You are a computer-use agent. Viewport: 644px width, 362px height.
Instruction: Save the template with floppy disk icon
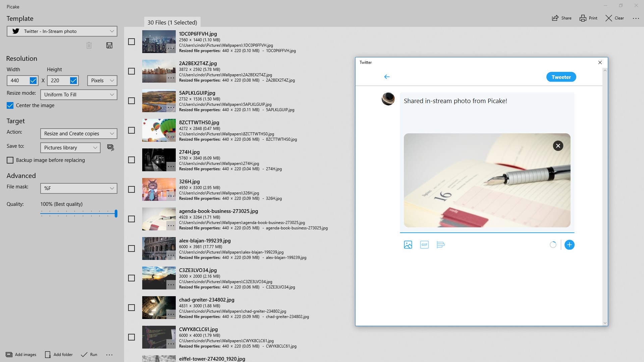(109, 45)
